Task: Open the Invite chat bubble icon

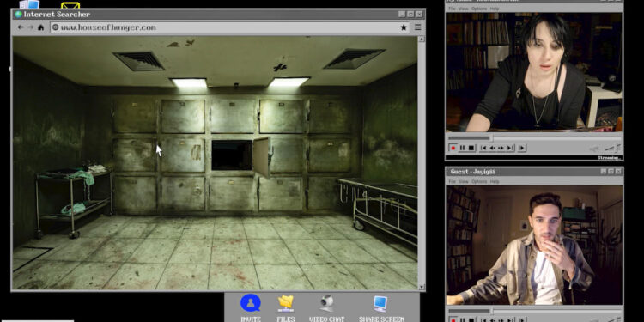Action: point(251,303)
